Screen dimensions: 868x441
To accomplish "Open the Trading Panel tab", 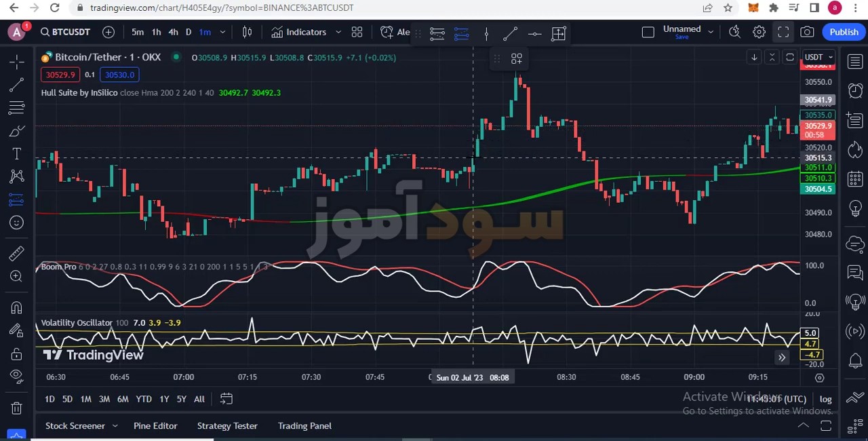I will tap(304, 425).
